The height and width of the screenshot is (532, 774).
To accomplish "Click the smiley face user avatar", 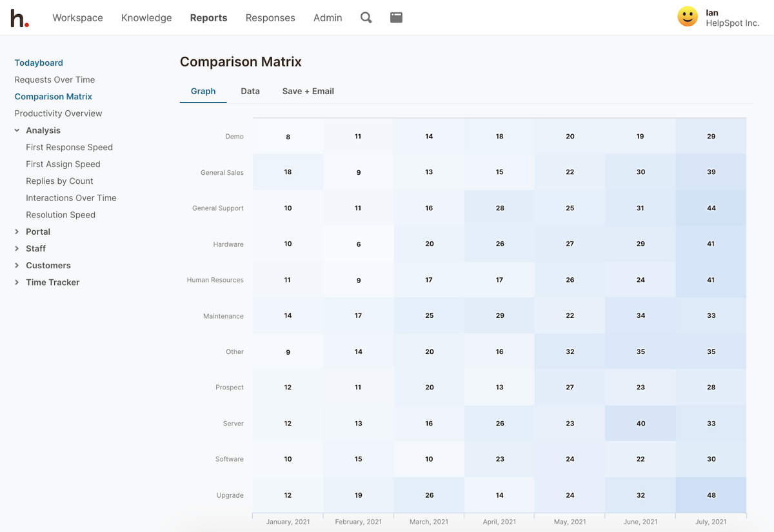I will click(x=688, y=17).
